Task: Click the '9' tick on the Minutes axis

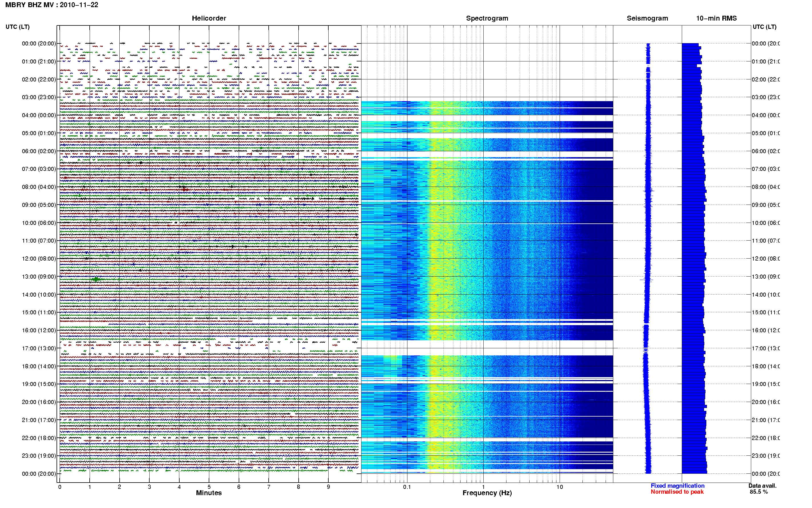Action: tap(328, 487)
